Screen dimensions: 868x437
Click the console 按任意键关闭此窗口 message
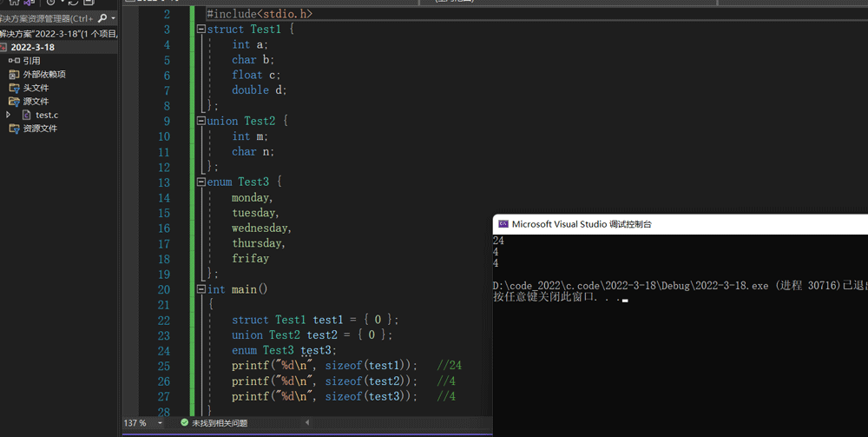tap(556, 297)
